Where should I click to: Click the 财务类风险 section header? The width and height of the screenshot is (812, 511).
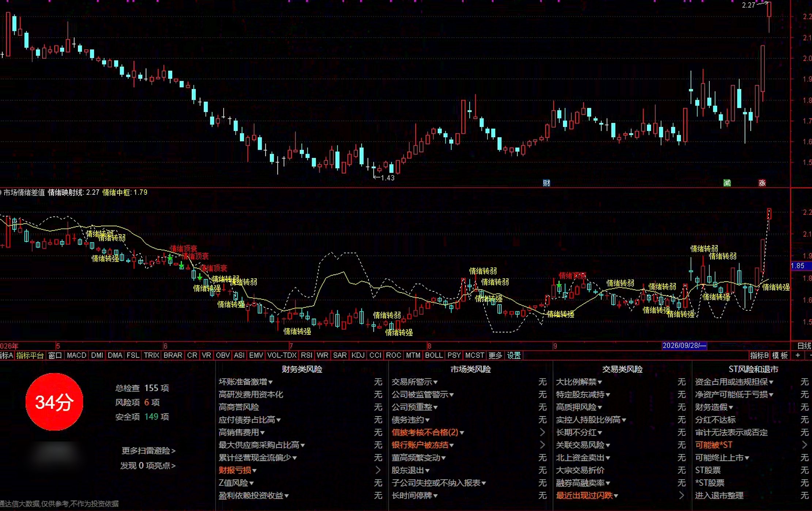pos(302,369)
